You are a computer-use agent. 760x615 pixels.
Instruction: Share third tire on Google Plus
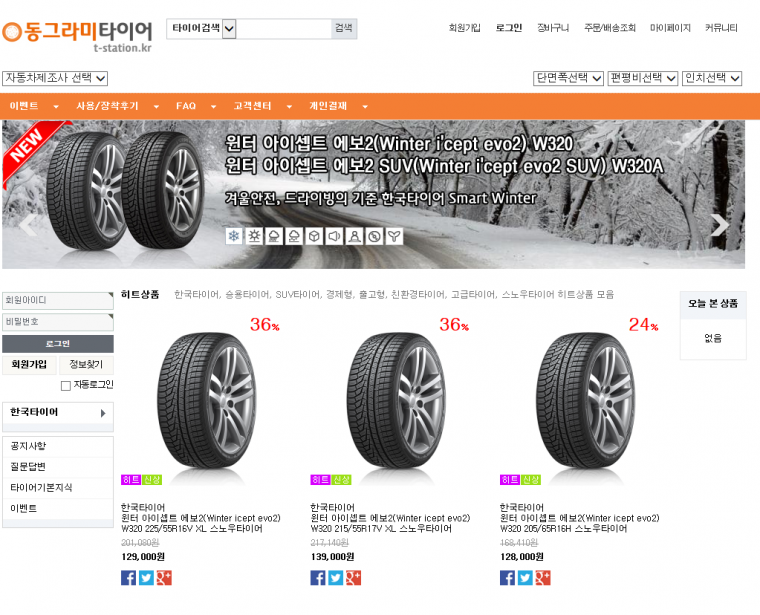[x=543, y=578]
